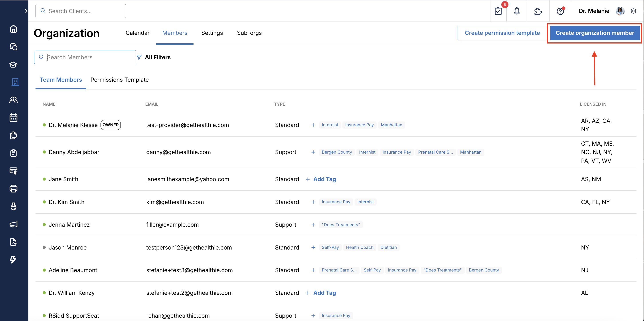Open the help question mark icon
This screenshot has height=321, width=644.
coord(560,11)
